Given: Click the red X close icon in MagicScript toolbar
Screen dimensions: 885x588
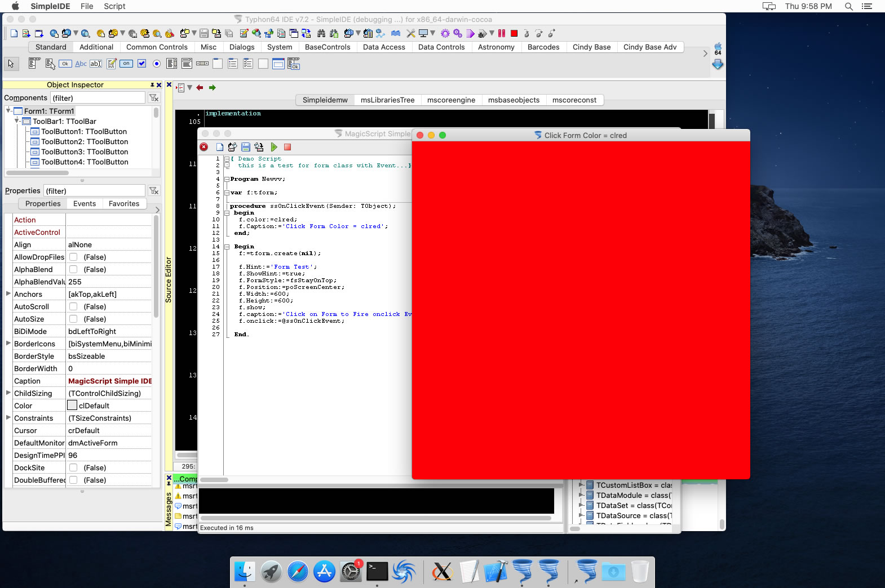Looking at the screenshot, I should (x=204, y=147).
